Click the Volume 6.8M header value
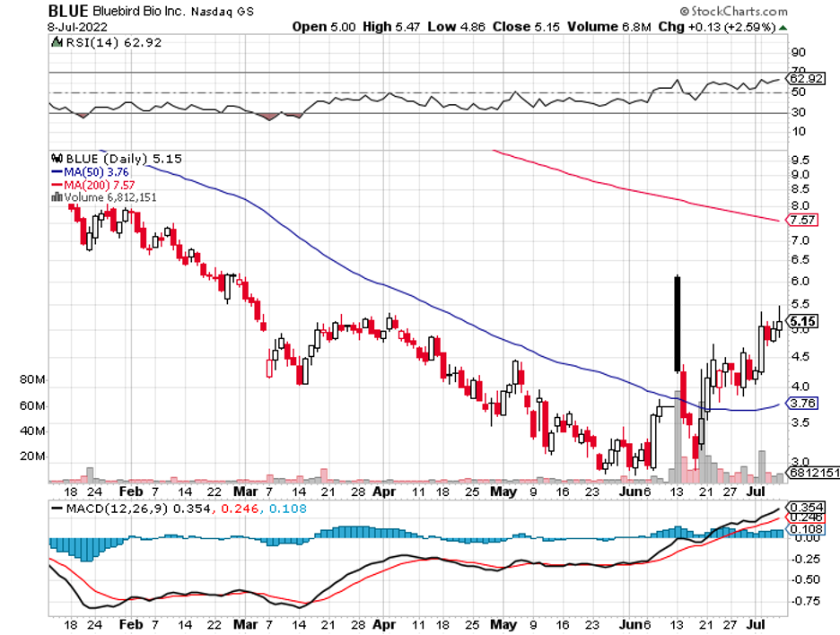 point(609,27)
